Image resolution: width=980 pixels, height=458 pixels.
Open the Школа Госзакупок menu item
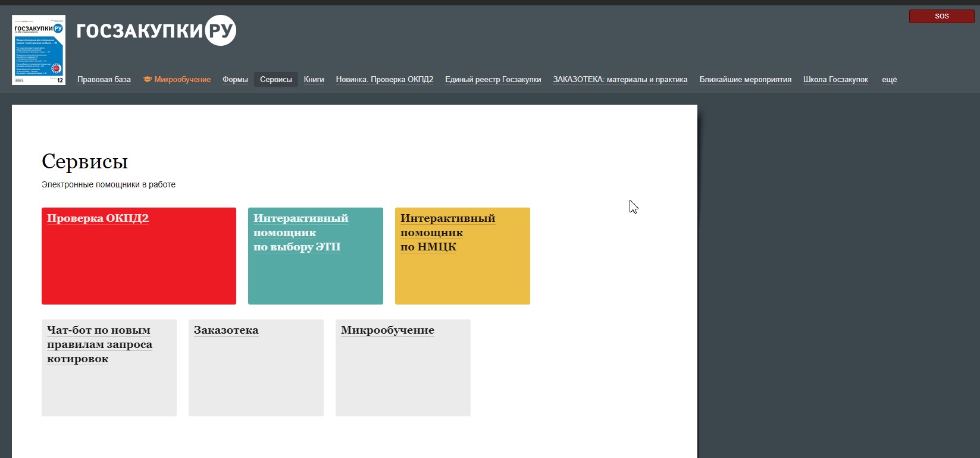(835, 80)
